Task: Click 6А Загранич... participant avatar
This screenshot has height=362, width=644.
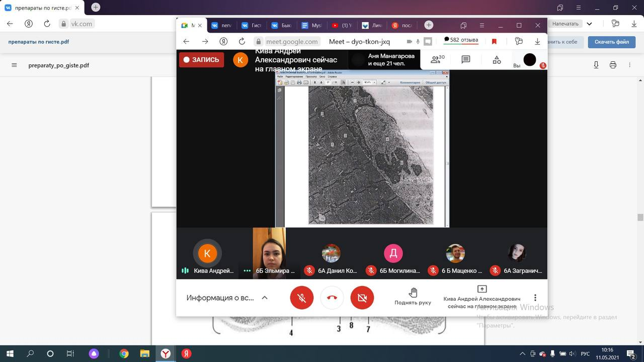Action: [517, 253]
